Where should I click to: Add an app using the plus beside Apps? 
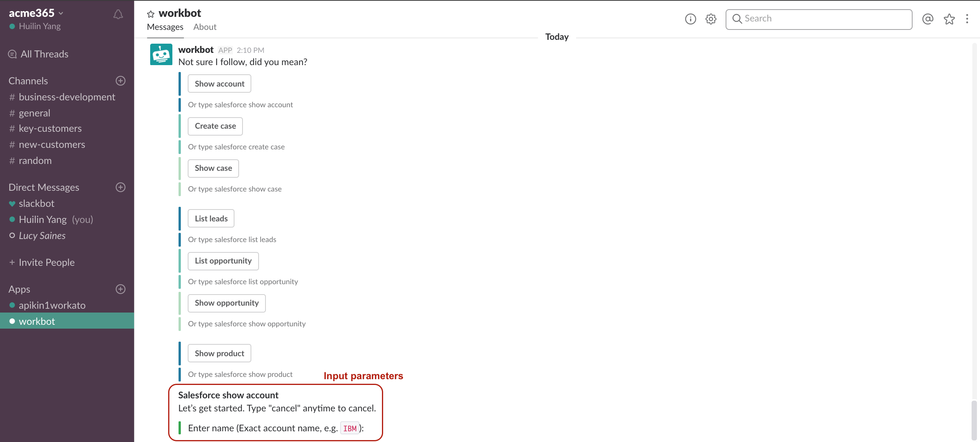[120, 289]
